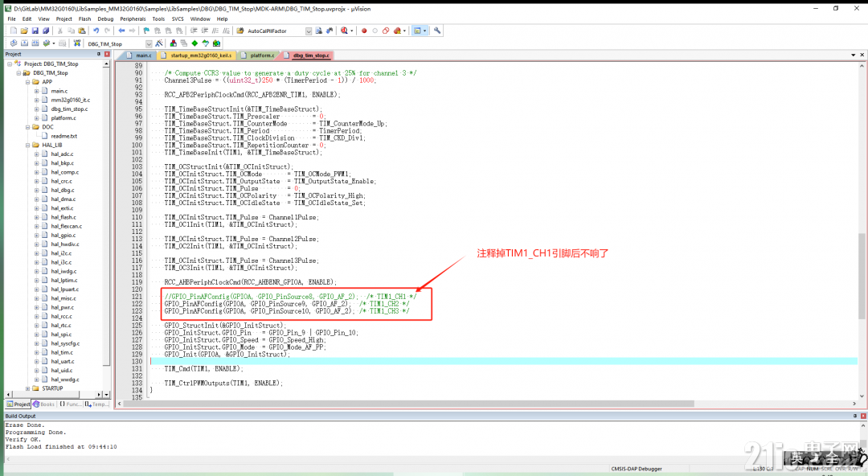868x476 pixels.
Task: Select hal_tim.c in HAL_LIB group
Action: (x=62, y=352)
